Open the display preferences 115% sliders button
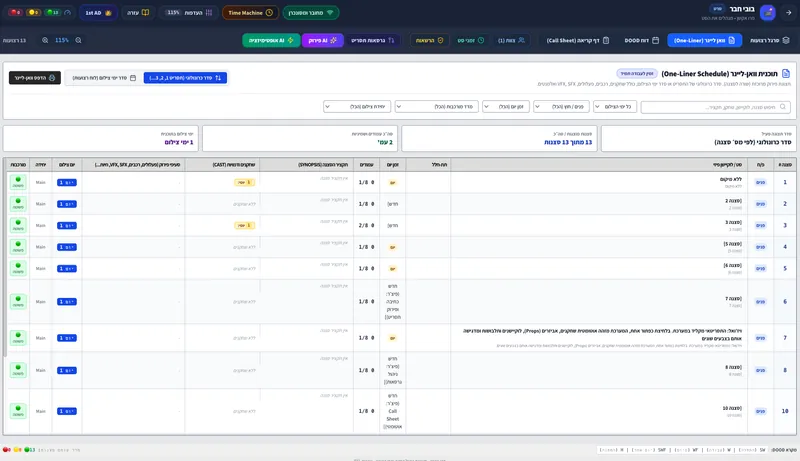800x461 pixels. click(x=189, y=13)
